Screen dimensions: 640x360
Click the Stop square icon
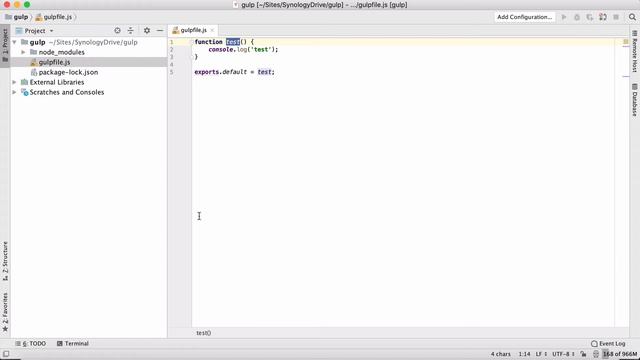point(616,17)
